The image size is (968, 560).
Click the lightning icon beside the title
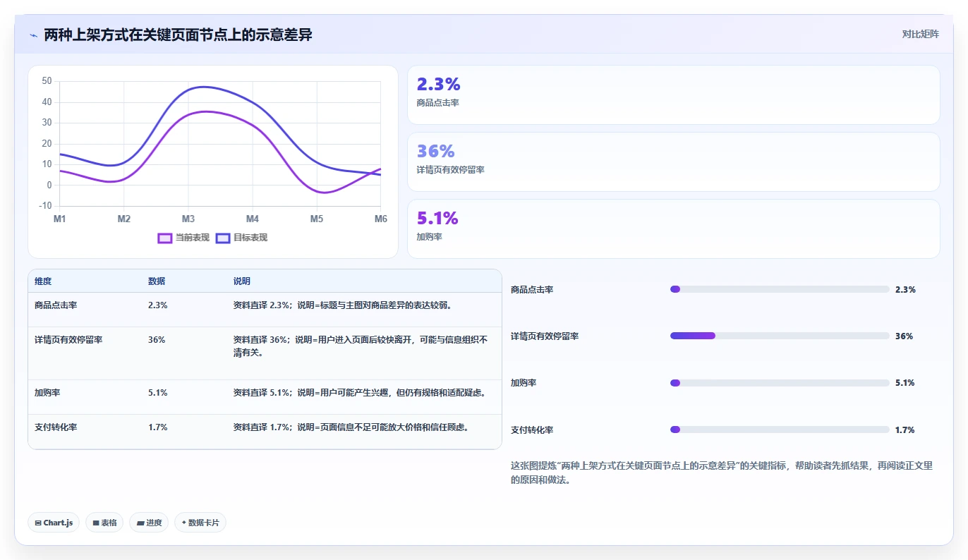[33, 35]
